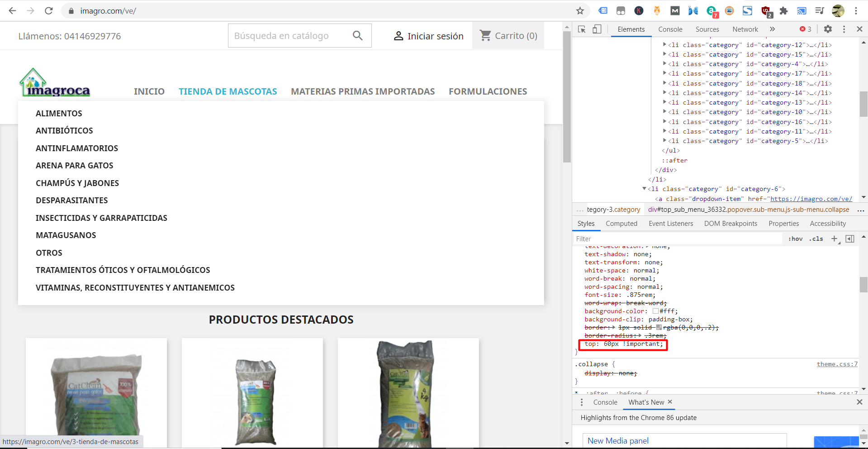Image resolution: width=868 pixels, height=449 pixels.
Task: Activate the DevTools inspect element picker
Action: (582, 29)
